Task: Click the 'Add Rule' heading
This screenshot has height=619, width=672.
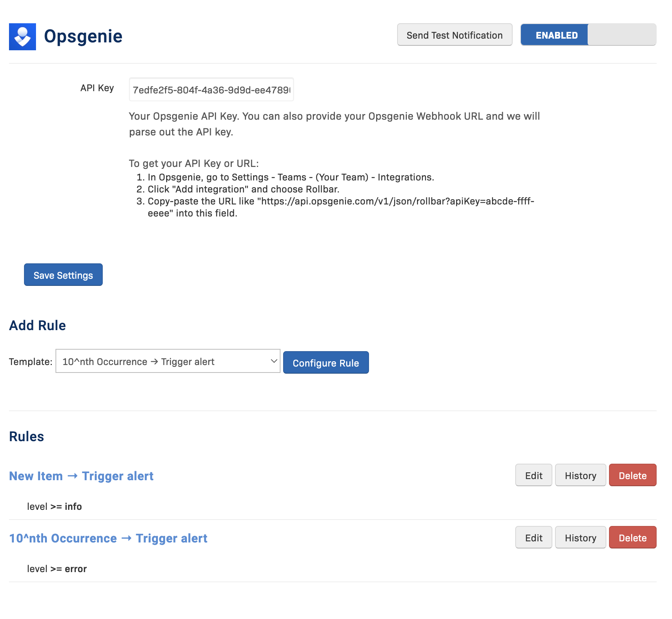Action: [x=37, y=325]
